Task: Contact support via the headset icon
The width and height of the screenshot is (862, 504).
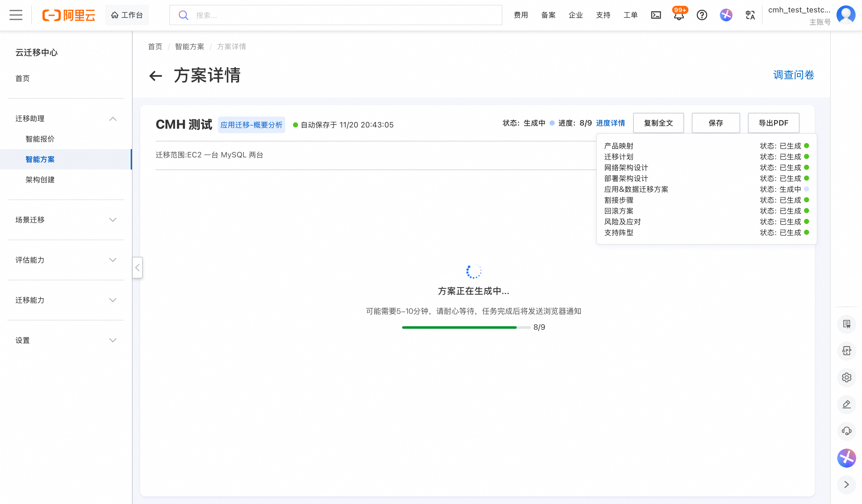Action: (x=847, y=431)
